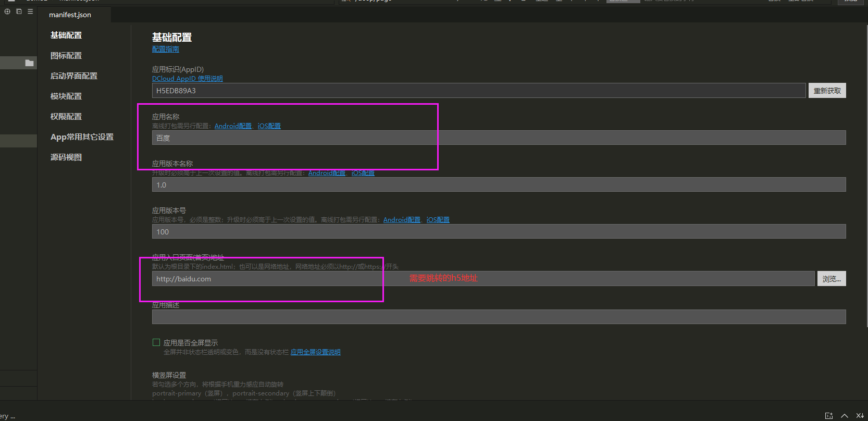Viewport: 868px width, 421px height.
Task: Open 图标配置 section
Action: coord(66,56)
